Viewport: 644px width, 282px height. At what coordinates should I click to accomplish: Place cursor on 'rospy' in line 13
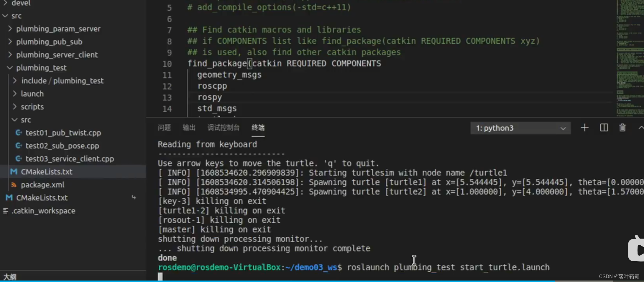point(210,97)
